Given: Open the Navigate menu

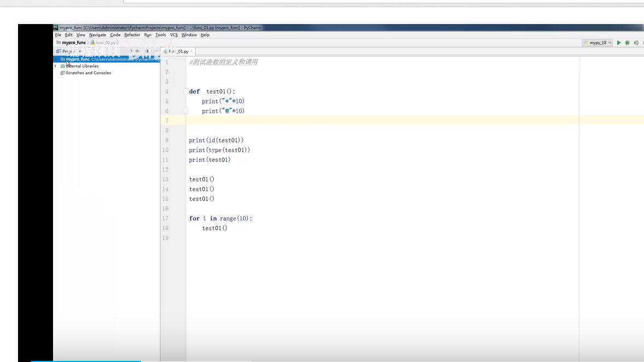Looking at the screenshot, I should (97, 35).
